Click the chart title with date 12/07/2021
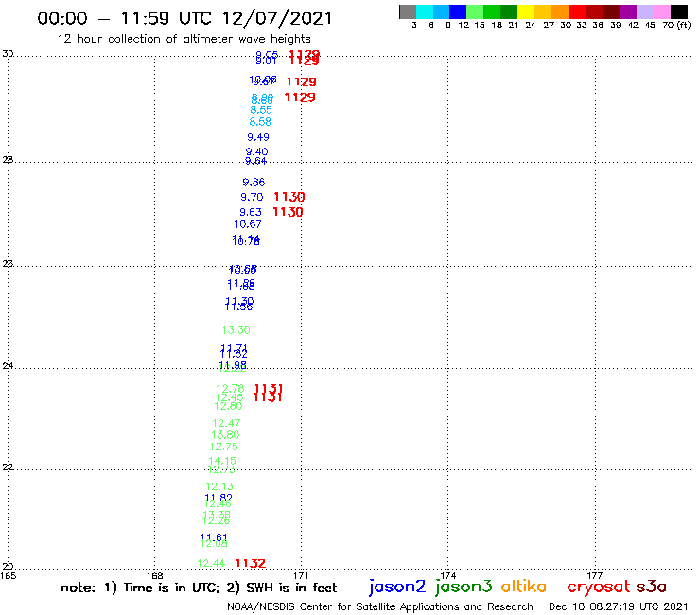This screenshot has height=615, width=700. [x=184, y=18]
